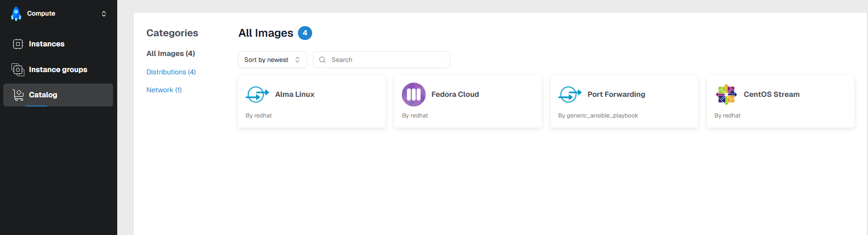868x235 pixels.
Task: Open the Sort by newest dropdown
Action: coord(272,60)
